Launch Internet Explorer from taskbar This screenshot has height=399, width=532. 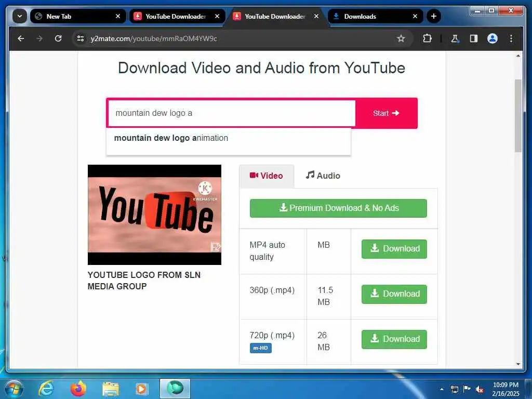(46, 389)
